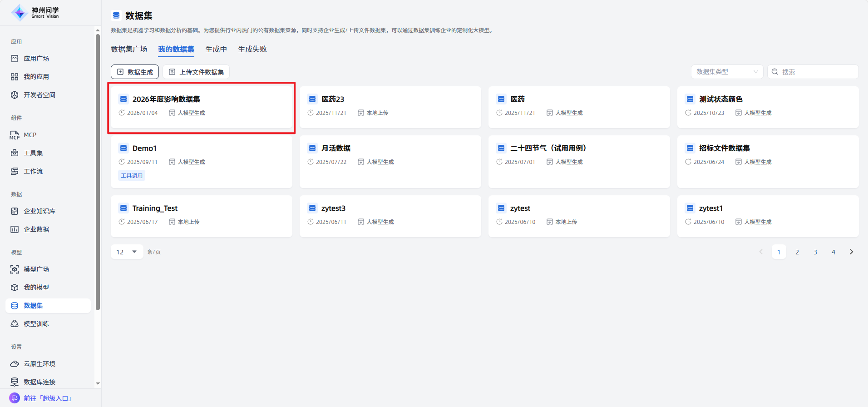Go to next page with right chevron
This screenshot has width=868, height=407.
[x=851, y=252]
